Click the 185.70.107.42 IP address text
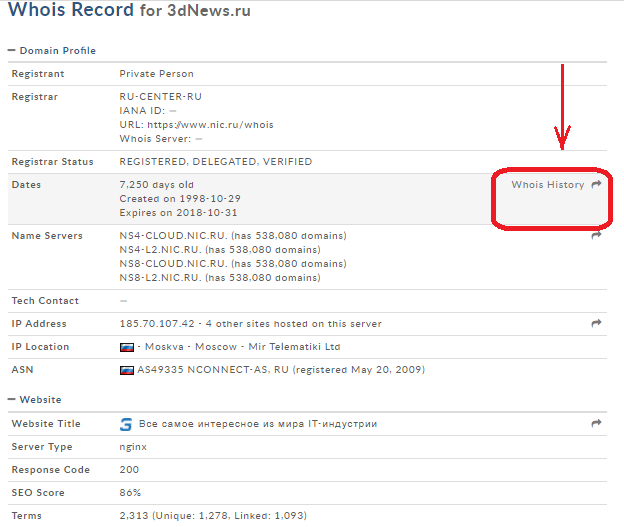Screen dimensions: 624x527 point(157,324)
